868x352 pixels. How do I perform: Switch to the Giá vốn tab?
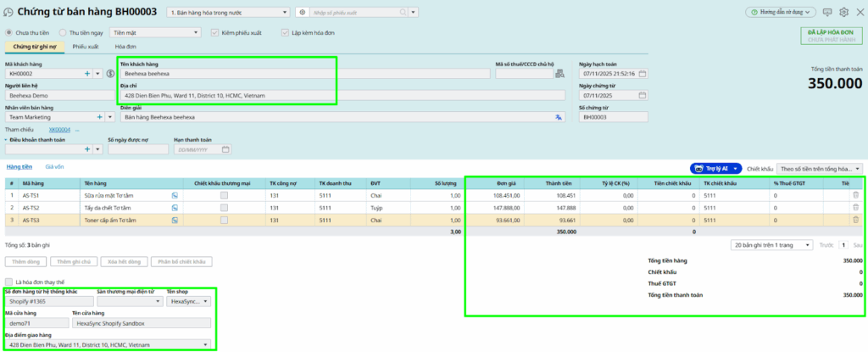point(54,167)
